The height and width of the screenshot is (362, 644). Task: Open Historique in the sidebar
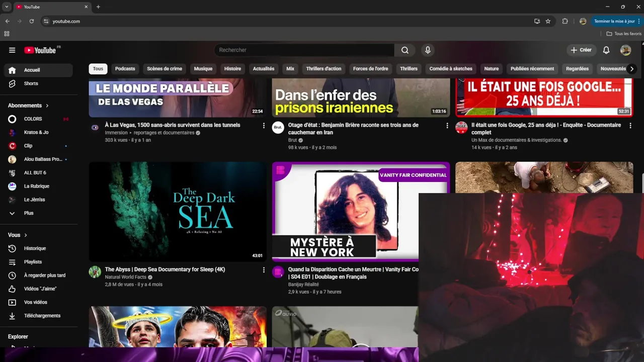(x=38, y=248)
